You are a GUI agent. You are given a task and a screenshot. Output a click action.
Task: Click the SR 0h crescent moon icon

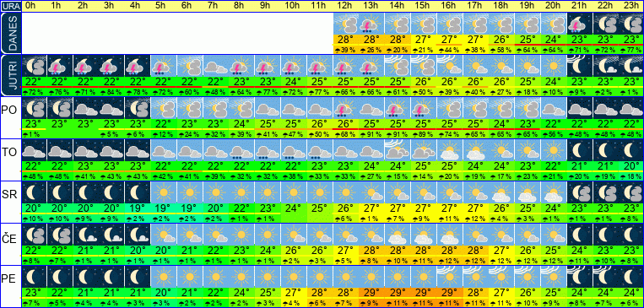[34, 192]
